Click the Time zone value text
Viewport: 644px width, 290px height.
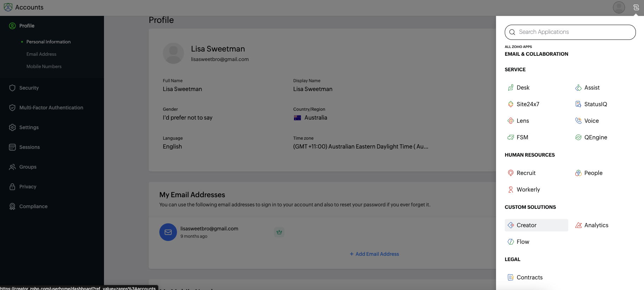(x=361, y=146)
